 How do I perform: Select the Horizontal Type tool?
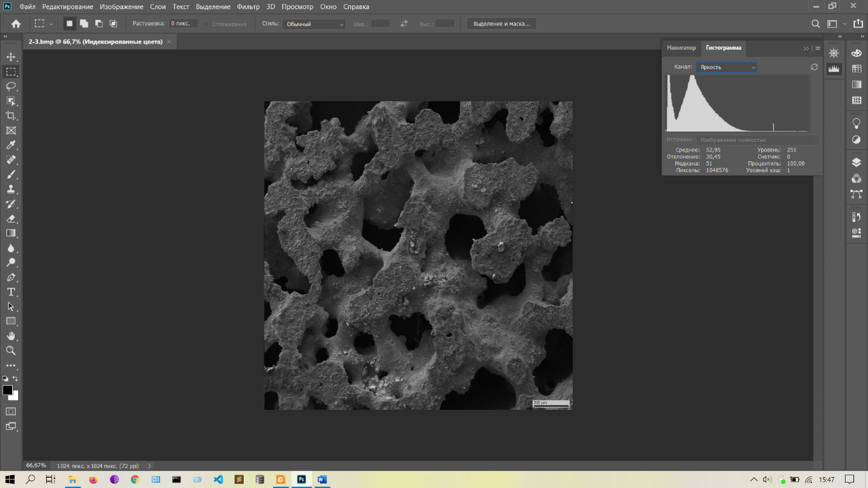[x=11, y=292]
